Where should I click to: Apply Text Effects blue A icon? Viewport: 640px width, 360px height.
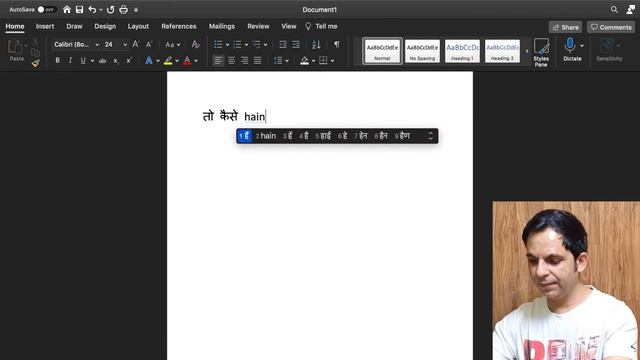pos(149,60)
